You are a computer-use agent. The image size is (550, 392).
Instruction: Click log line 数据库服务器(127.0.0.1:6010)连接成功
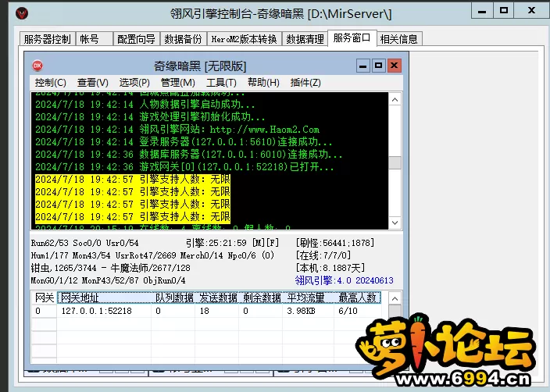(189, 155)
